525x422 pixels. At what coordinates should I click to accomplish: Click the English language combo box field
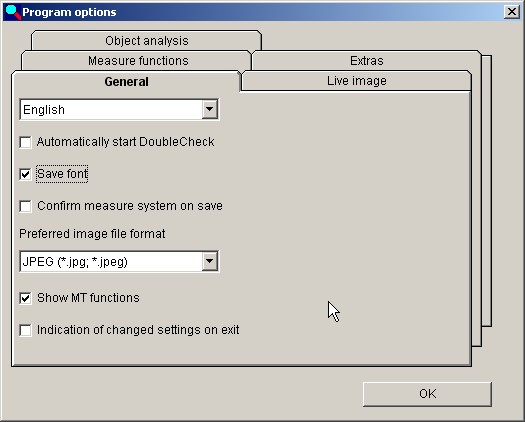click(x=119, y=109)
